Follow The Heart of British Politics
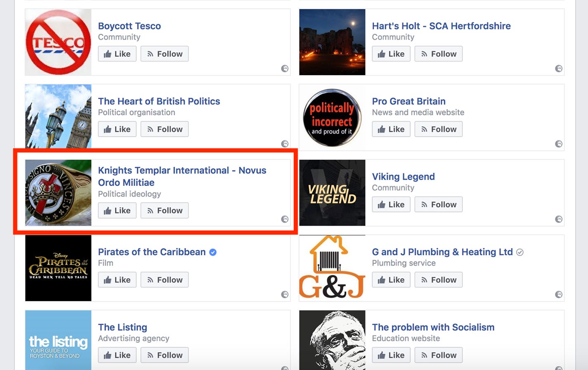Image resolution: width=588 pixels, height=370 pixels. [165, 129]
